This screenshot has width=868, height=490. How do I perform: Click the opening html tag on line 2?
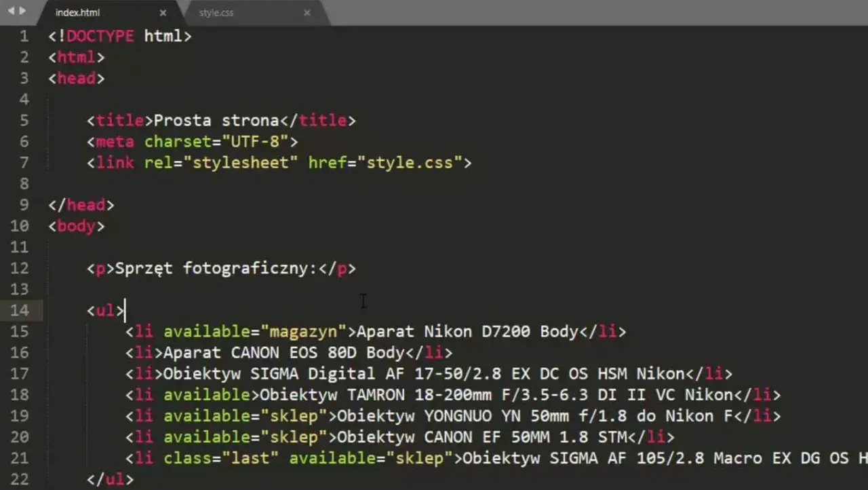click(77, 57)
